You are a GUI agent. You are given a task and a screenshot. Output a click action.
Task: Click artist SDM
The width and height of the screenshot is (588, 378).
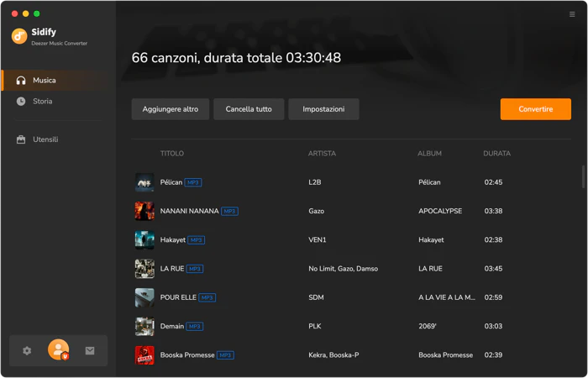tap(316, 297)
